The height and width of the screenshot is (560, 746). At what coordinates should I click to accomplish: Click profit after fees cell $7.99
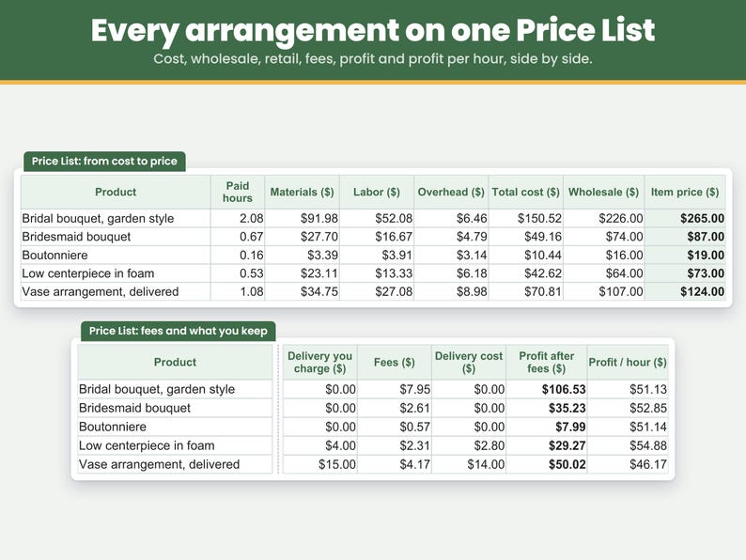click(547, 427)
